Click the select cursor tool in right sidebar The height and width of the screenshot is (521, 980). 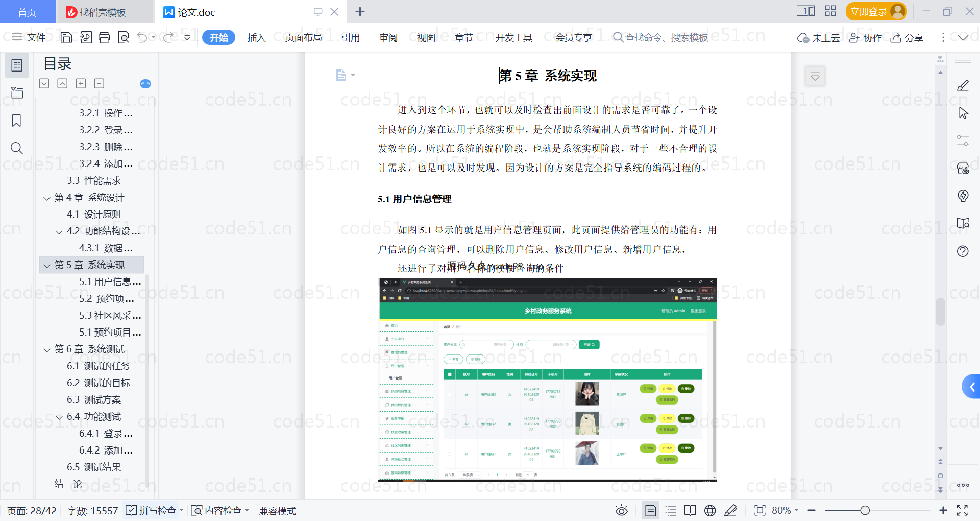pos(963,113)
